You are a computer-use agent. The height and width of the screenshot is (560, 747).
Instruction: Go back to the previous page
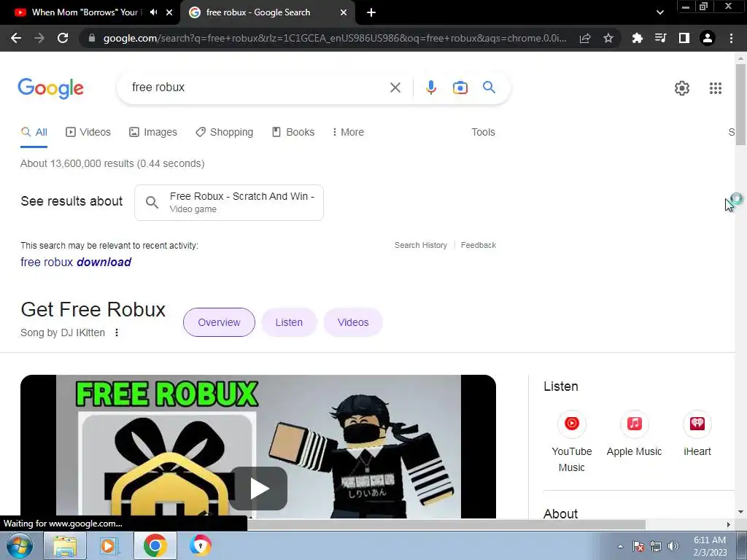pos(16,38)
